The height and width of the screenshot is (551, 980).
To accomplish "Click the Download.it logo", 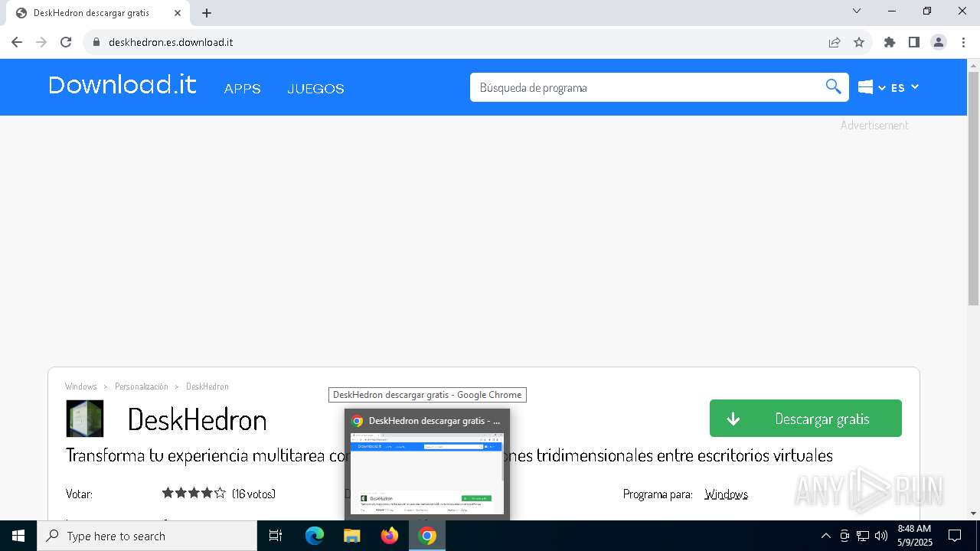I will [122, 85].
